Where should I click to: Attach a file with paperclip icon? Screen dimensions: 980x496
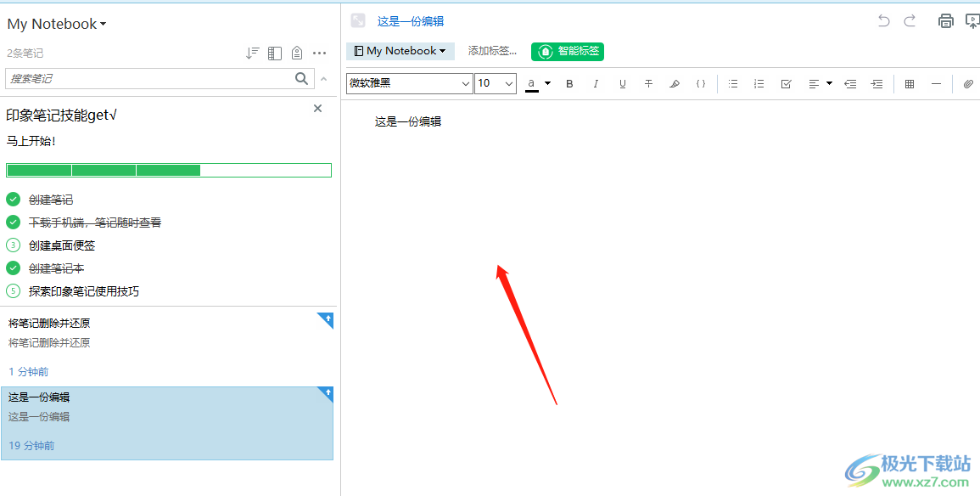(x=968, y=84)
